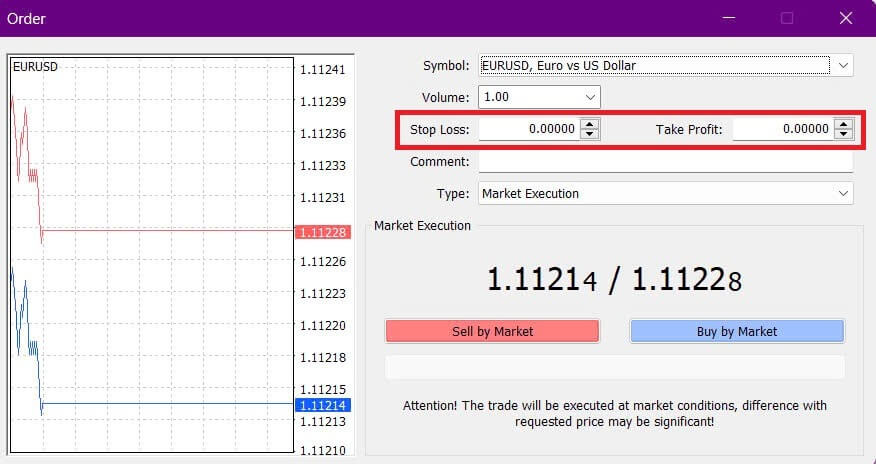
Task: Click the red 1.11228 ask price tag
Action: point(321,232)
